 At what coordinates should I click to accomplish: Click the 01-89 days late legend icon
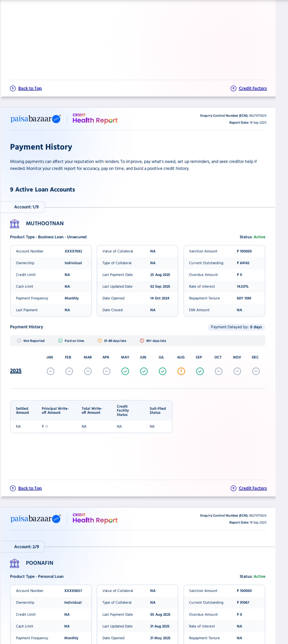[100, 341]
